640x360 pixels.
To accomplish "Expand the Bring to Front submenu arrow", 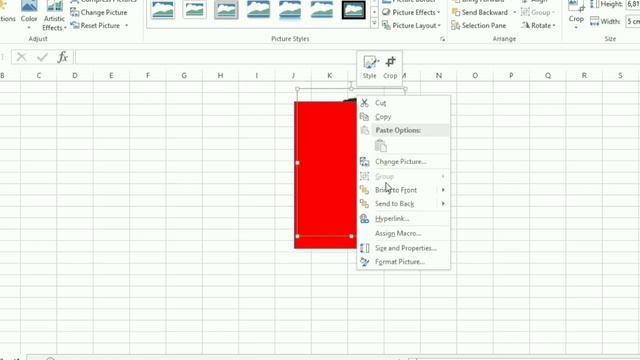I will 443,190.
